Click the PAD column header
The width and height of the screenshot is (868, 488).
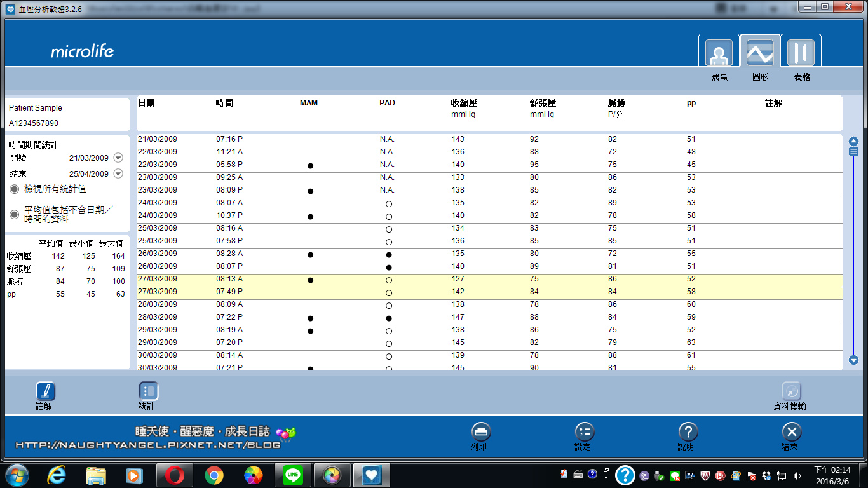pos(387,103)
